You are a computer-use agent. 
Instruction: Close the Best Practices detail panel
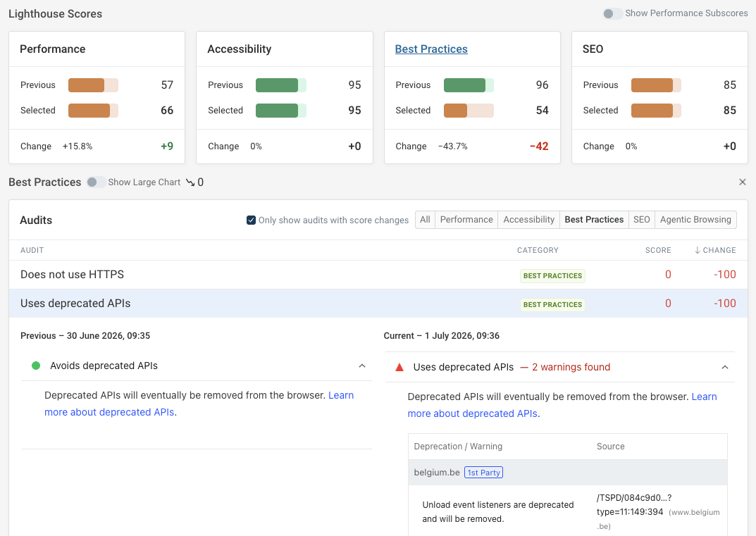(742, 182)
